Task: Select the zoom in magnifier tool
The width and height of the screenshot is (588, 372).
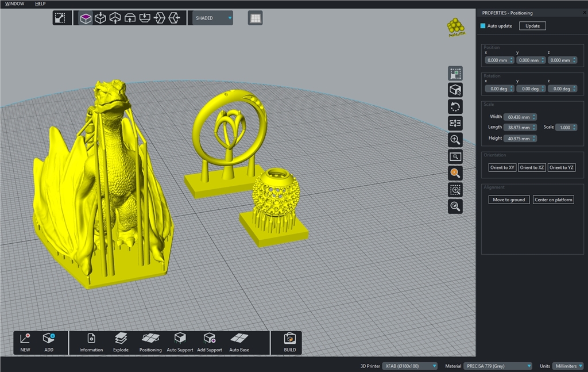Action: pos(455,140)
